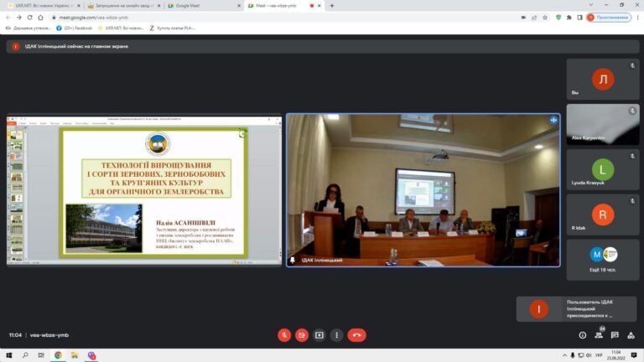Turn on the camera in Meet
The height and width of the screenshot is (362, 644).
click(x=302, y=335)
